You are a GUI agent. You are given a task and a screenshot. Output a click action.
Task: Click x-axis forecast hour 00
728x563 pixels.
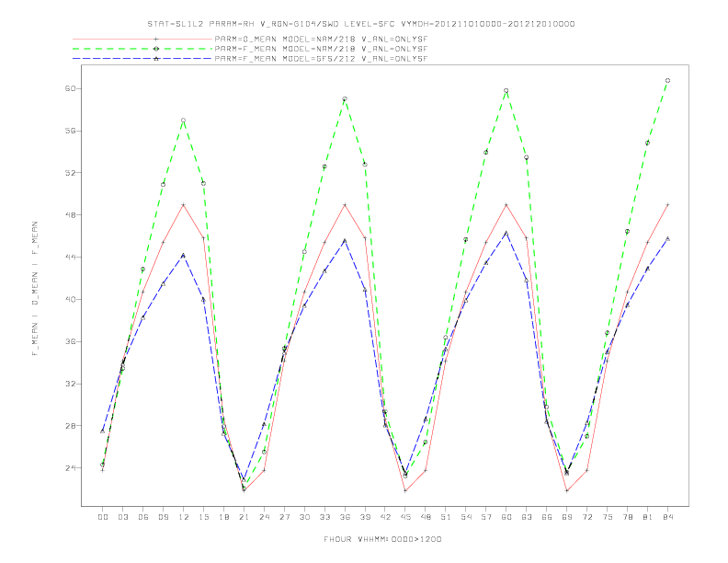[x=103, y=517]
